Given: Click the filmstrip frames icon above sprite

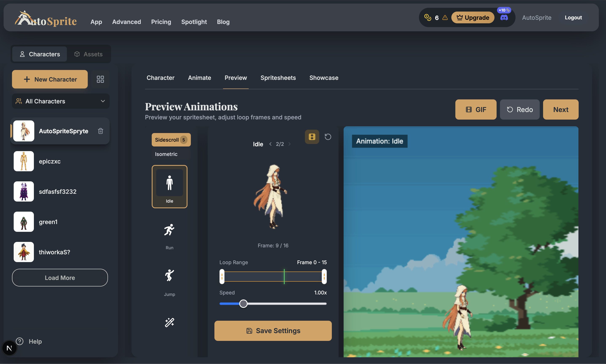Looking at the screenshot, I should (x=312, y=137).
